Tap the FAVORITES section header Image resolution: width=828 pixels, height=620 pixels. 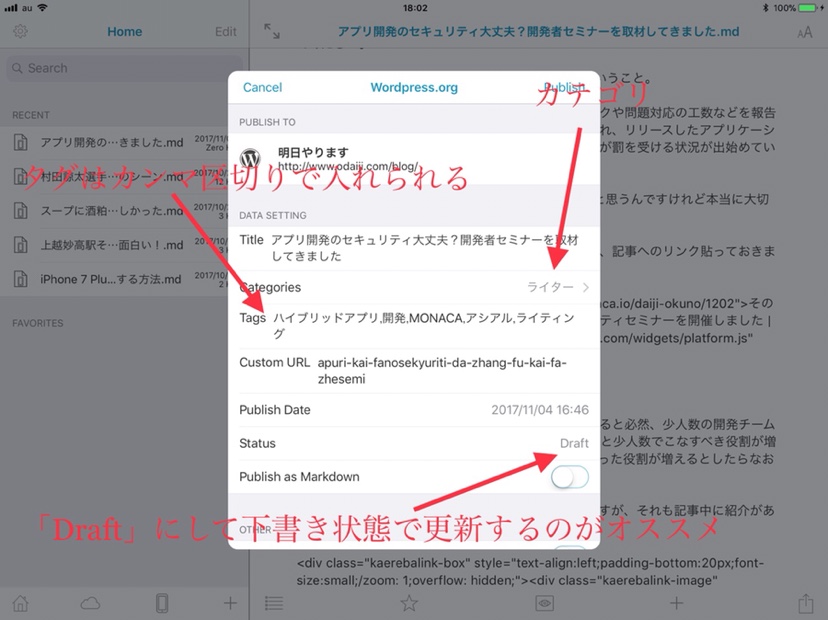click(x=38, y=323)
